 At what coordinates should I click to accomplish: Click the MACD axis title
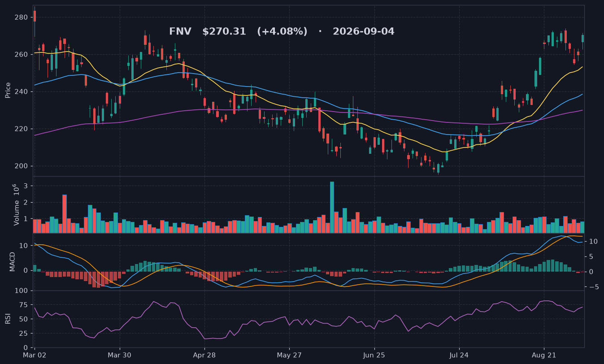(x=13, y=262)
